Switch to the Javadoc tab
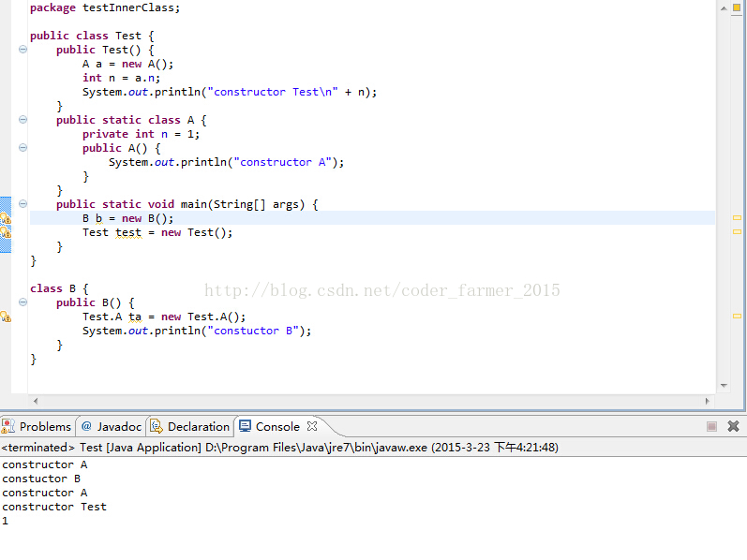The image size is (747, 560). pos(112,426)
